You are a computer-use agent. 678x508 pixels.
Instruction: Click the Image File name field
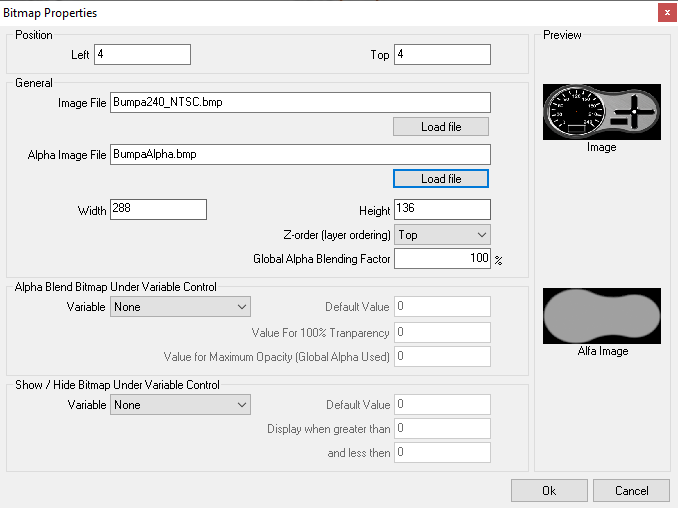coord(300,103)
